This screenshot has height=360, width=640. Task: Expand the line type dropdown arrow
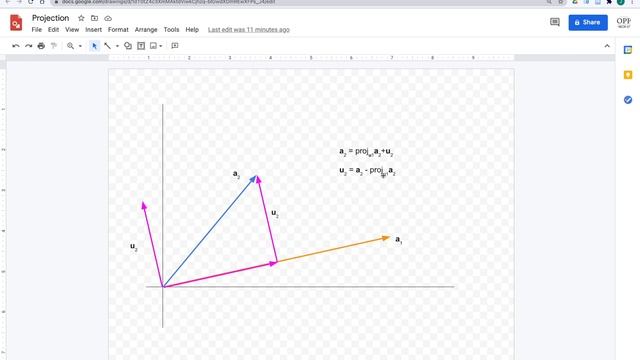[117, 46]
